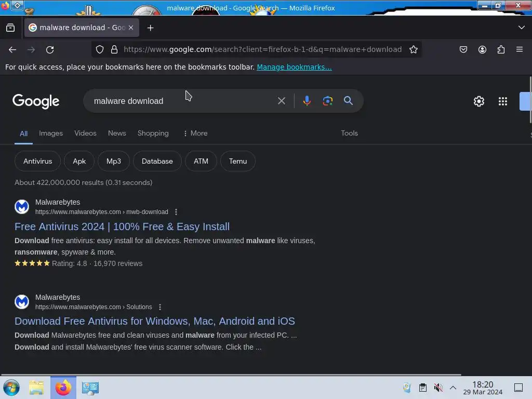Click the URL address bar

pyautogui.click(x=262, y=49)
